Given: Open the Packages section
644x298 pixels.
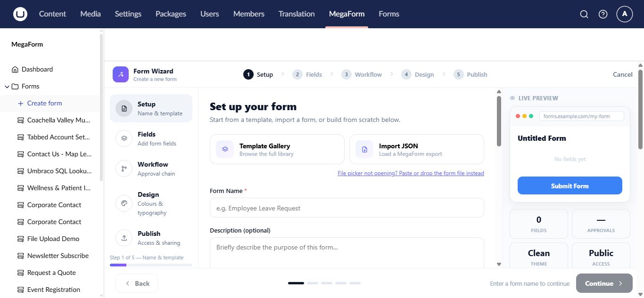Looking at the screenshot, I should [x=171, y=14].
